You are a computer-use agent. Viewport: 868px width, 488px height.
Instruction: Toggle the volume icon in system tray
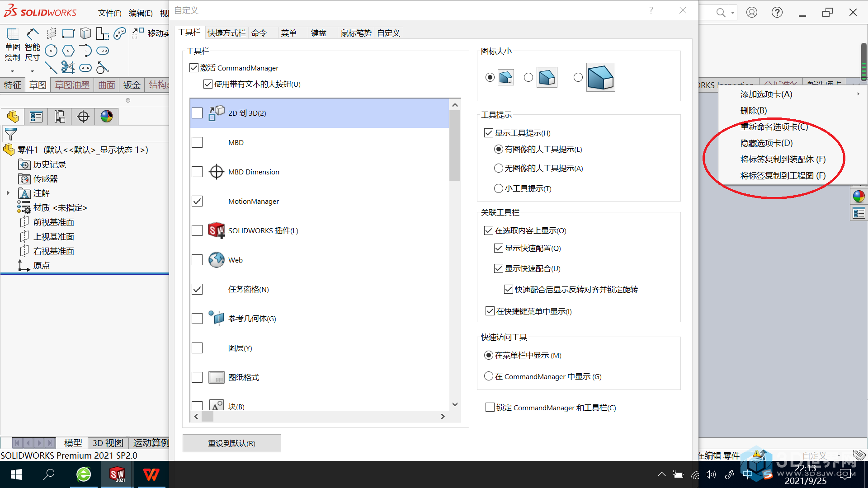(x=711, y=474)
